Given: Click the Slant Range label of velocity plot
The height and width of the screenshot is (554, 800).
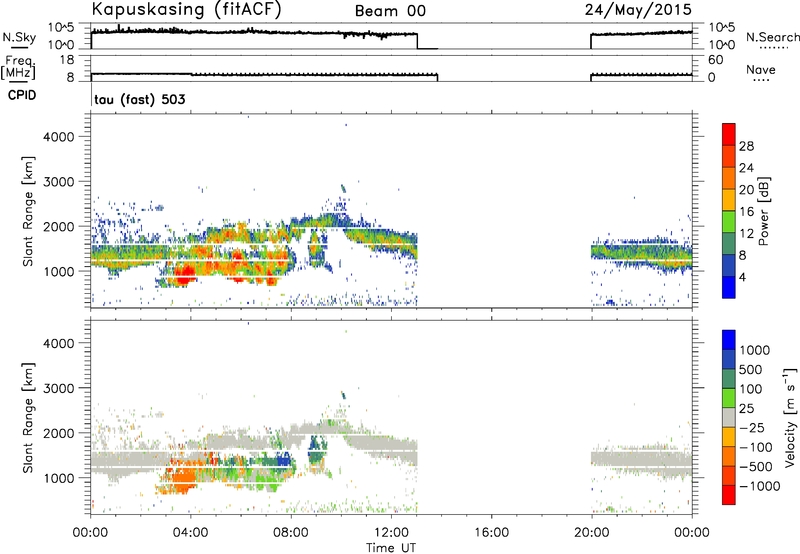Looking at the screenshot, I should (28, 417).
